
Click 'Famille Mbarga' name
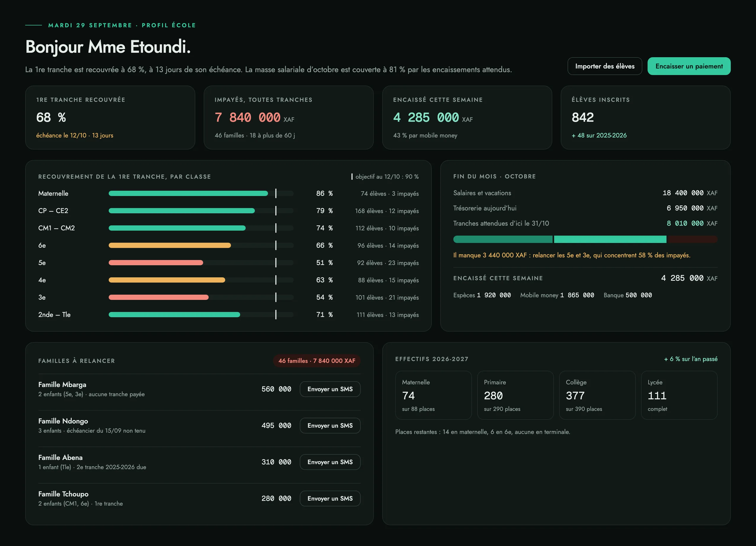[62, 385]
